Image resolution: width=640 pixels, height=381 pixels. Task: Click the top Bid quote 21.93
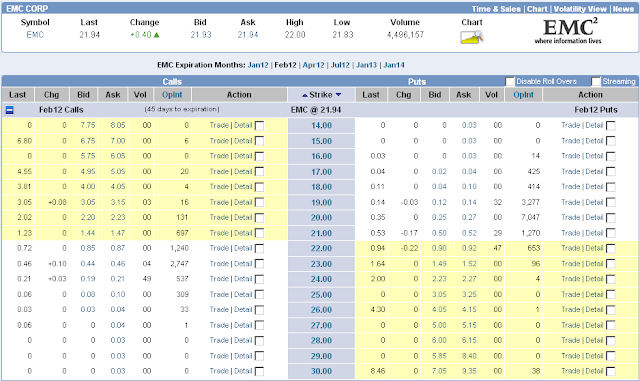(201, 35)
